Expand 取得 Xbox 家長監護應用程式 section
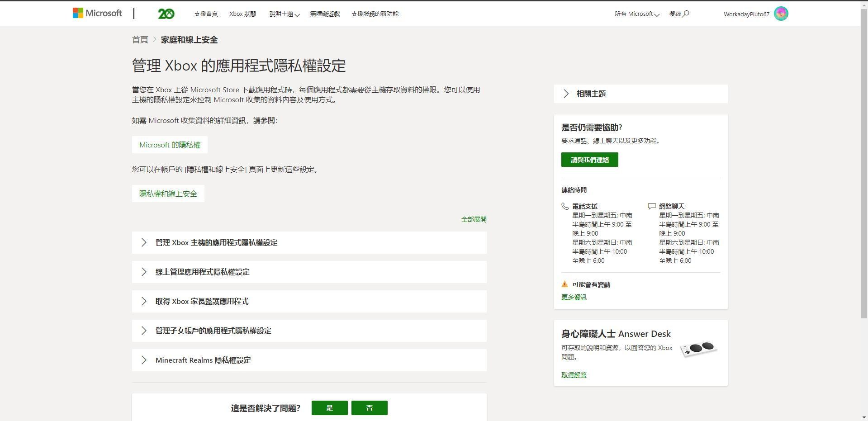Image resolution: width=868 pixels, height=421 pixels. 309,301
